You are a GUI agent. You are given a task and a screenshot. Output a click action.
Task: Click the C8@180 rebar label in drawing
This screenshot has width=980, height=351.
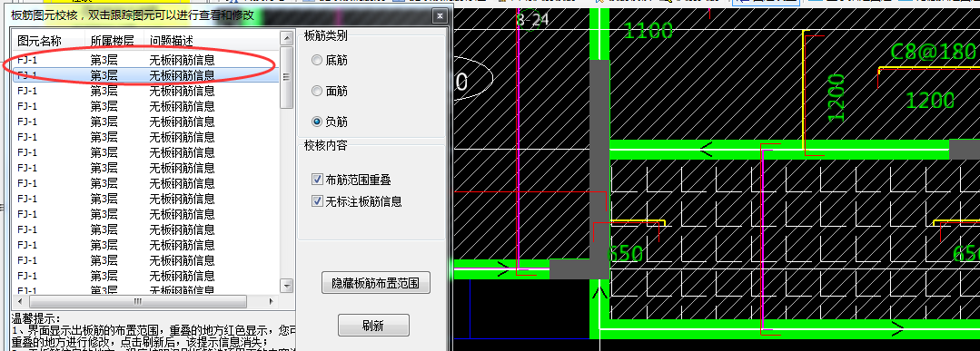(x=933, y=51)
